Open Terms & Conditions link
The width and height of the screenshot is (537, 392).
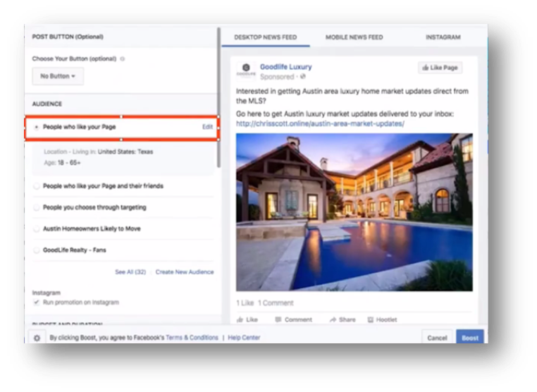pyautogui.click(x=192, y=338)
